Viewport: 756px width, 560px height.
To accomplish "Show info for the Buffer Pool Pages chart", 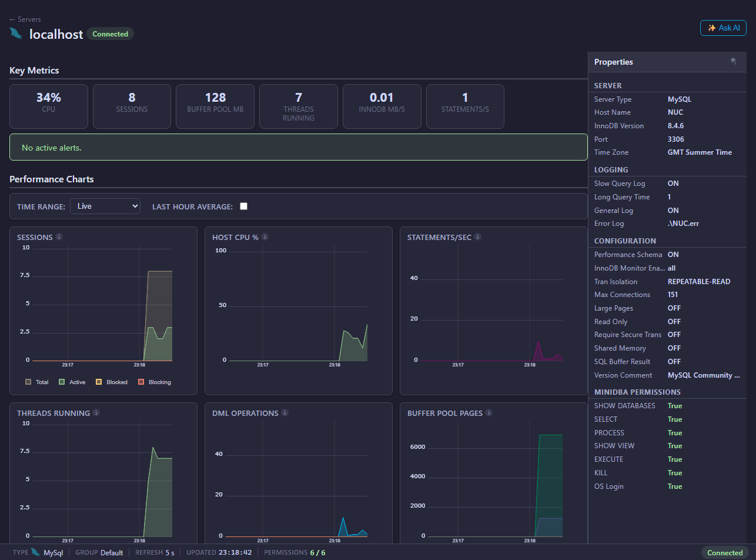I will coord(489,413).
